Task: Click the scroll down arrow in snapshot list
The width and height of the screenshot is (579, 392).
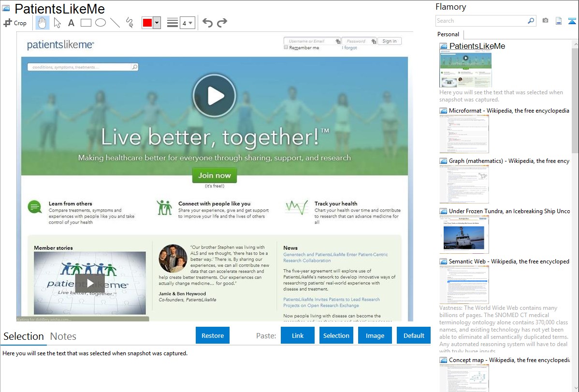Action: coord(575,388)
